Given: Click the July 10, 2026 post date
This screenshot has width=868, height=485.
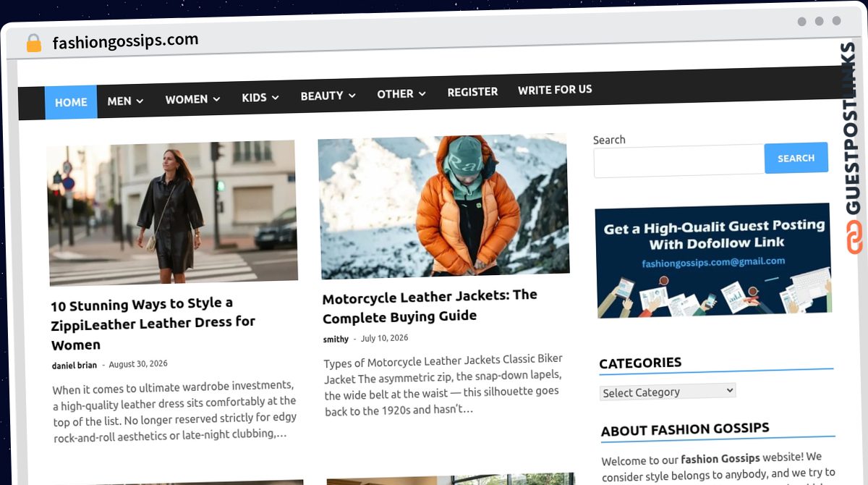Looking at the screenshot, I should point(385,338).
